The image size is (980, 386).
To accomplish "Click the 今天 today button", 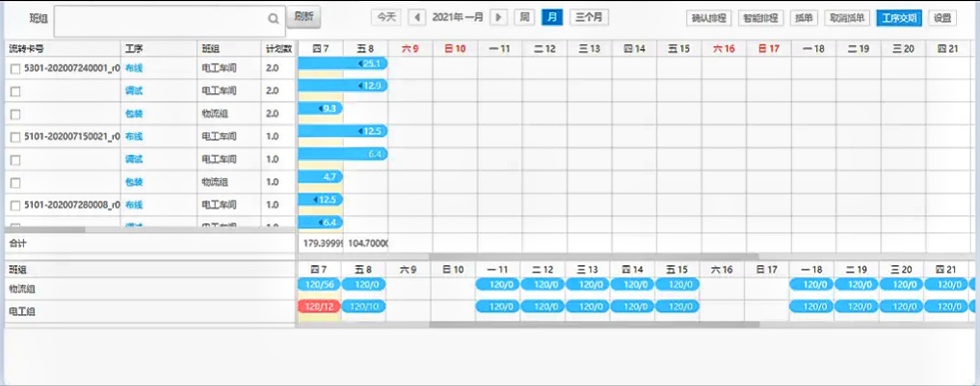I will click(387, 18).
